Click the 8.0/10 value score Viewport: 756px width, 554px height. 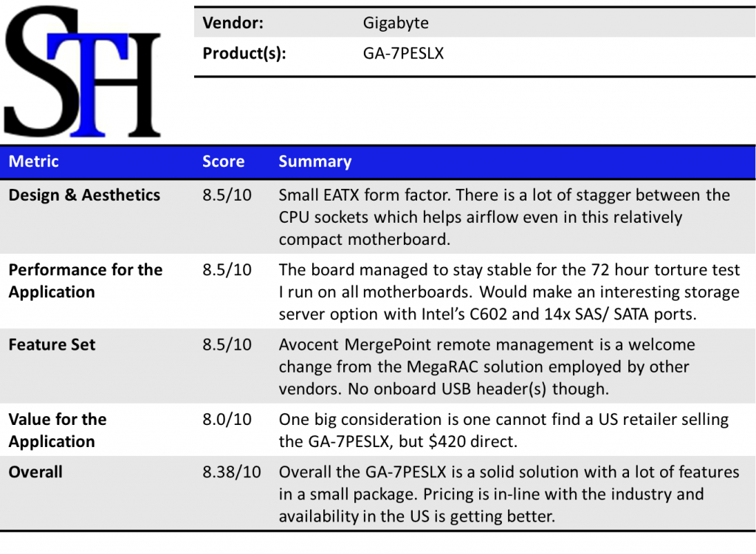[227, 420]
